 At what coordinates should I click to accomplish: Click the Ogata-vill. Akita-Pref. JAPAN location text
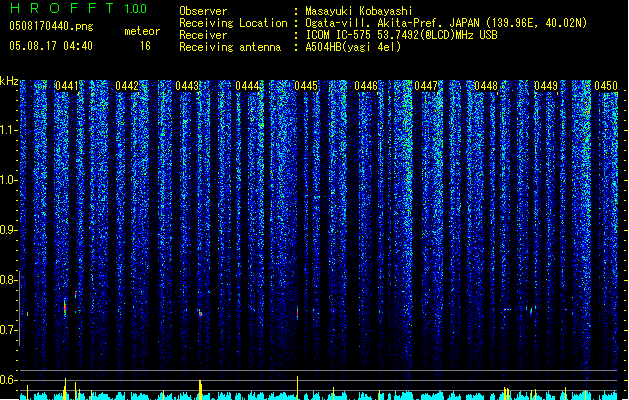(446, 23)
